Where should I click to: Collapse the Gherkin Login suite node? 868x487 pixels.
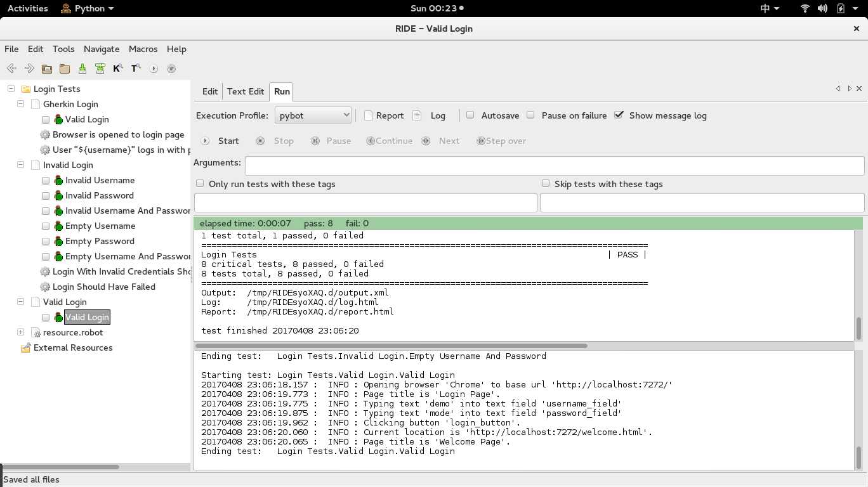point(20,104)
